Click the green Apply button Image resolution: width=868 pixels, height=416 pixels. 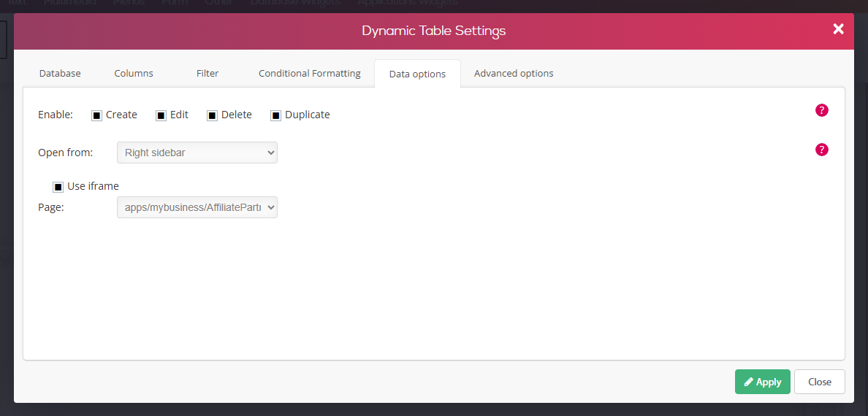[x=762, y=382]
